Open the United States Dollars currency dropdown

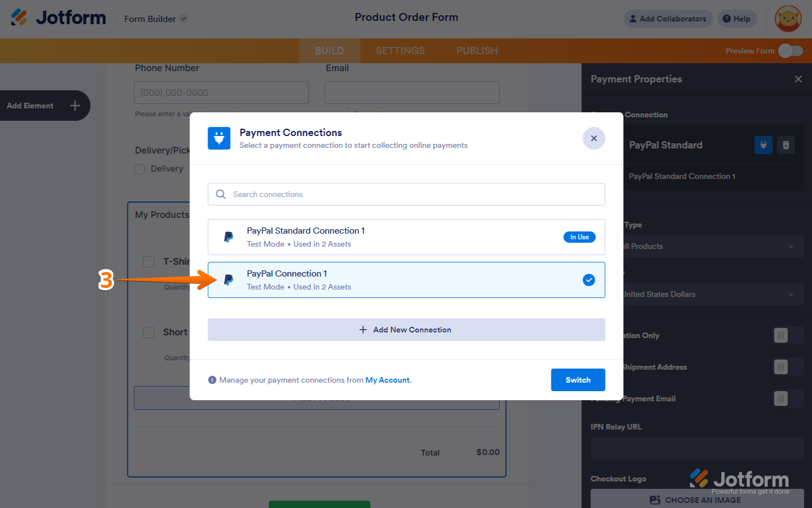[712, 294]
